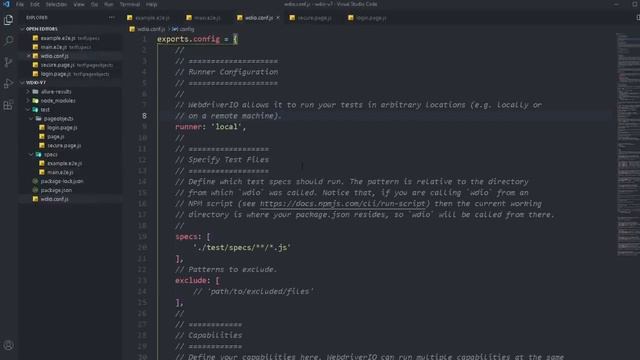Switch to the secure.page.js tab

[314, 18]
